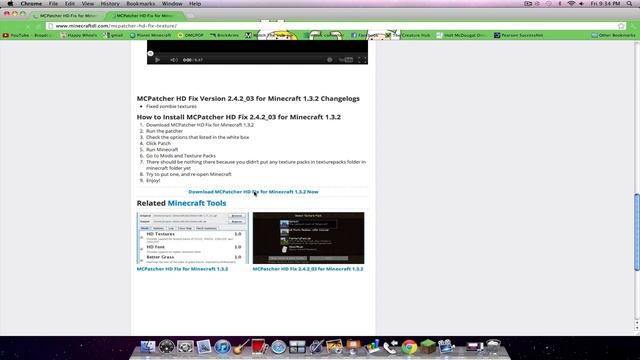The image size is (640, 360).
Task: Open the movie camera app icon in the Dock
Action: (447, 347)
